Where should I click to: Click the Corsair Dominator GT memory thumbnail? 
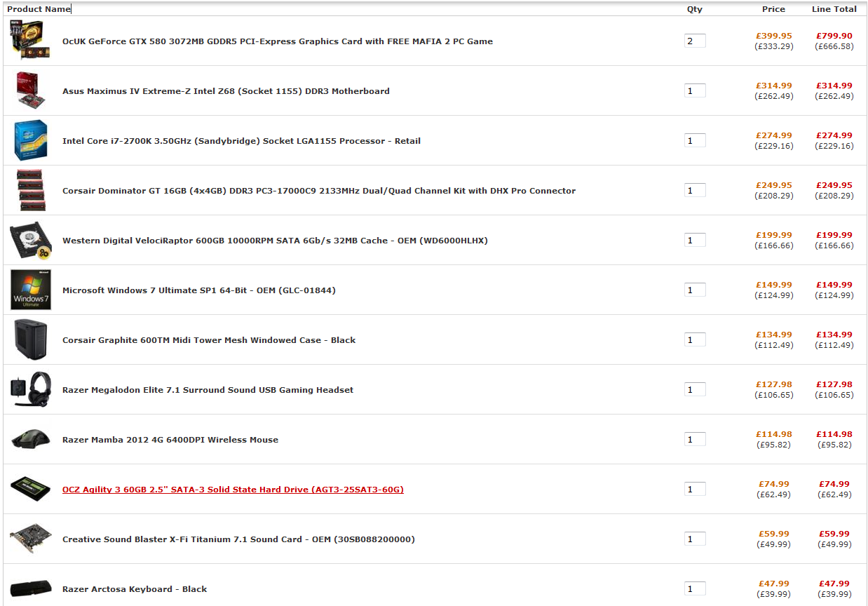point(31,190)
